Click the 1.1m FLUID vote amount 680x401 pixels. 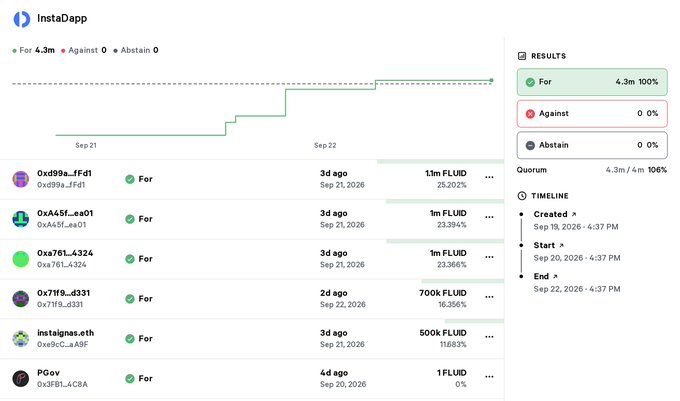click(x=446, y=173)
